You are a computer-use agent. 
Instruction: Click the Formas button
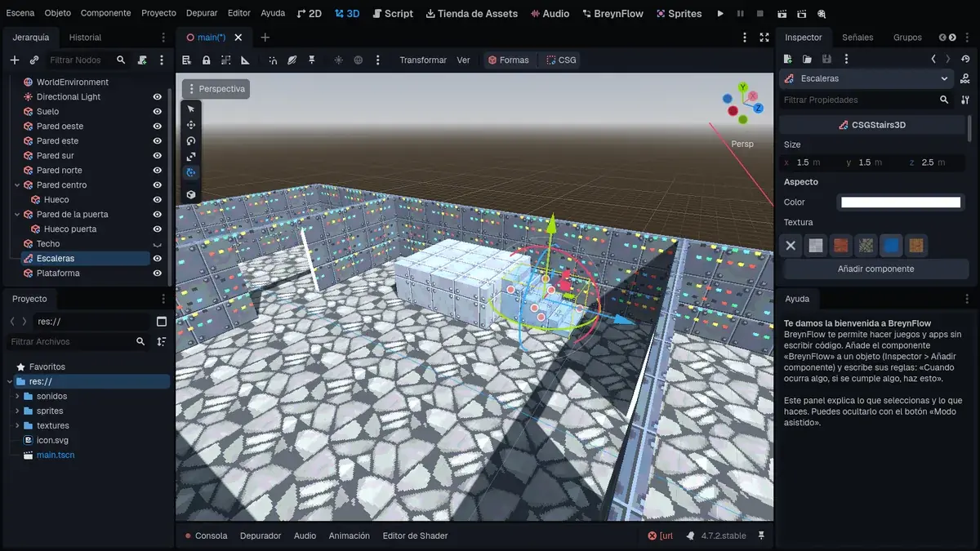tap(509, 60)
